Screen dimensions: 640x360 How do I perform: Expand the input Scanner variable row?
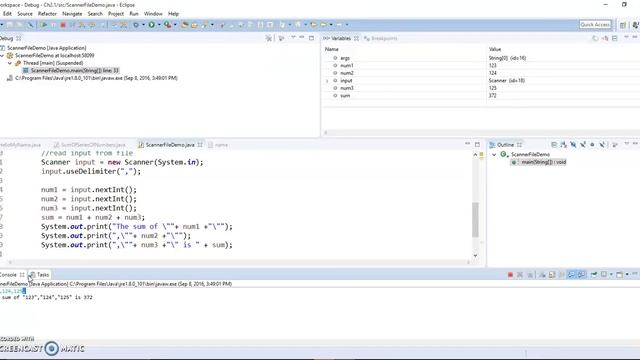327,81
